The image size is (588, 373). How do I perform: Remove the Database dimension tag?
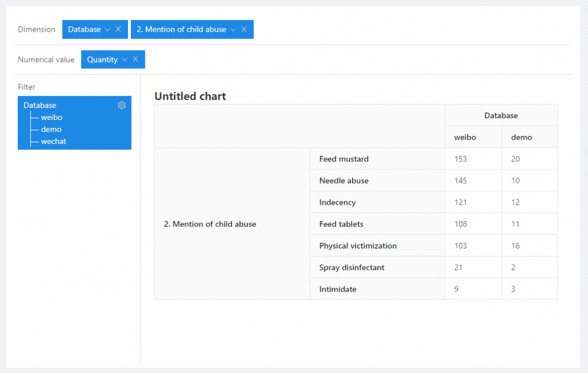pyautogui.click(x=118, y=29)
